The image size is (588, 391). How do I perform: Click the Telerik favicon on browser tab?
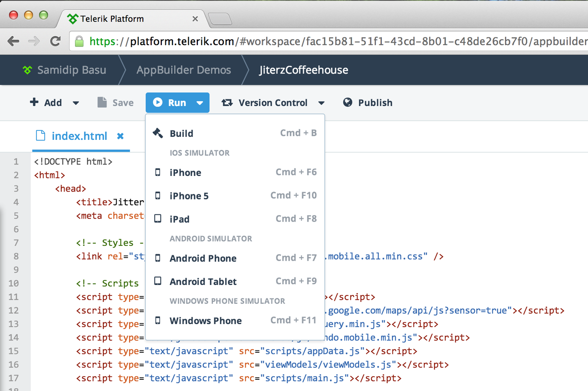click(x=72, y=19)
